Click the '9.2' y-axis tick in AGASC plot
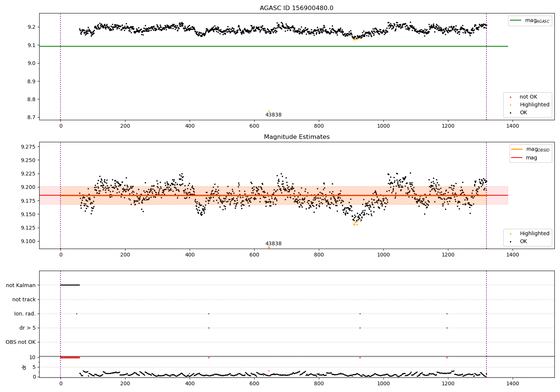 pos(31,27)
